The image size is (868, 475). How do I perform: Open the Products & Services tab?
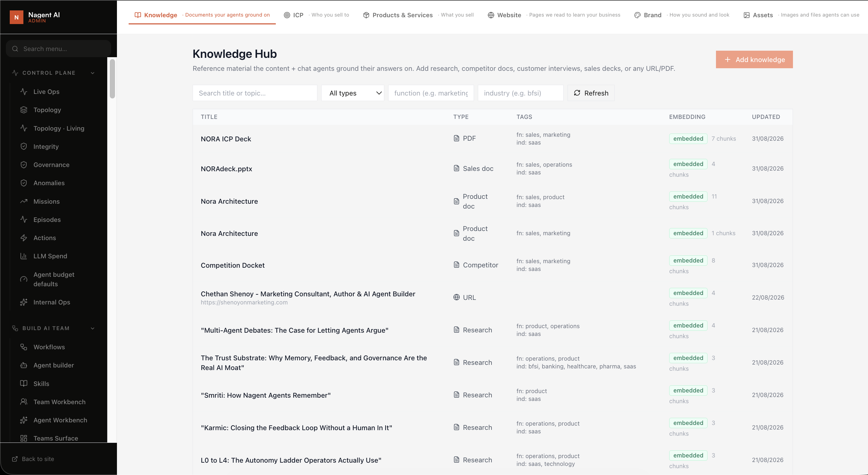(x=418, y=15)
